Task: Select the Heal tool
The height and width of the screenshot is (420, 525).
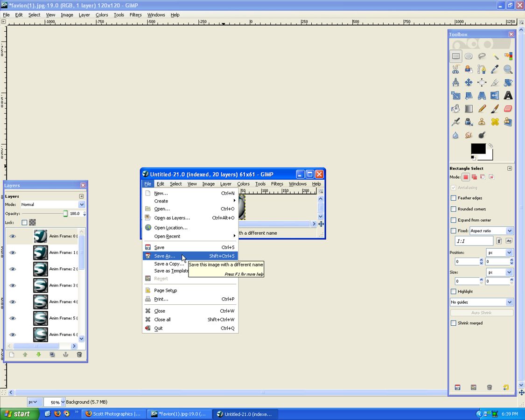Action: pos(495,122)
